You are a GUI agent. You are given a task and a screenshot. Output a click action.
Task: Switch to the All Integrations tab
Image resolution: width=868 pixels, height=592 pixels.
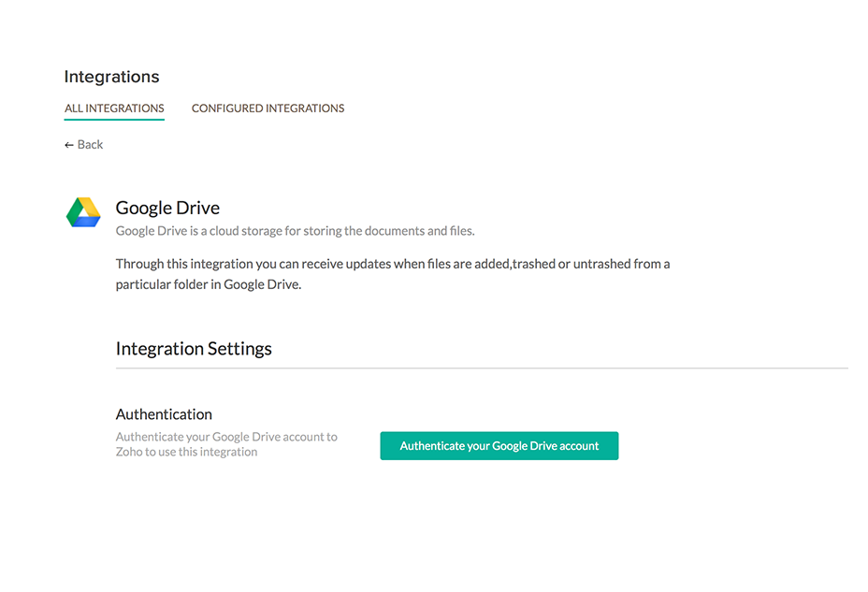coord(114,108)
